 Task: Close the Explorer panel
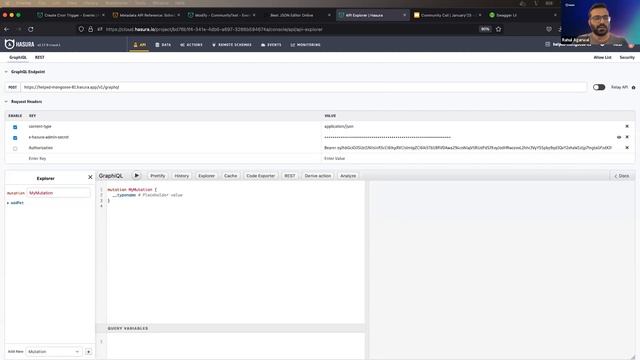tap(90, 177)
